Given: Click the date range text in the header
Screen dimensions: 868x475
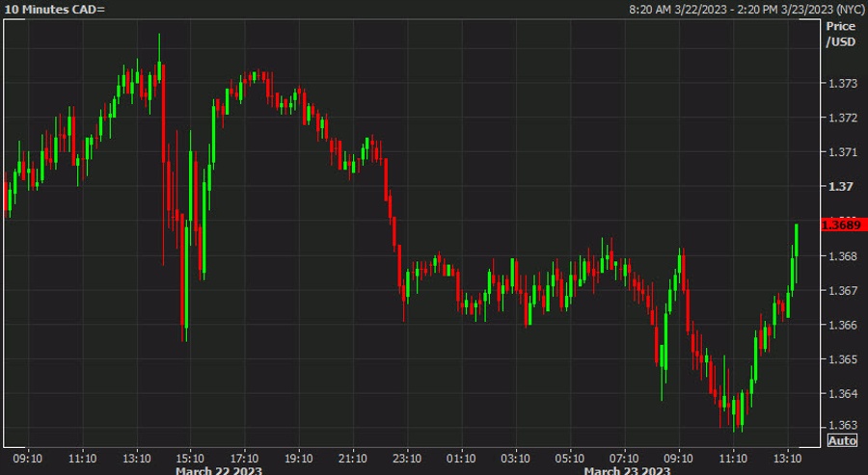Looking at the screenshot, I should 746,10.
